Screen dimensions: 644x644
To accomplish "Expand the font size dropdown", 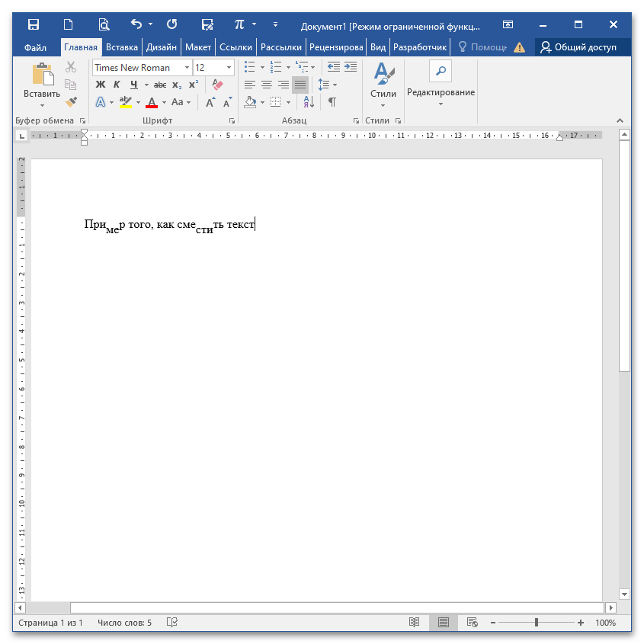I will [x=229, y=68].
